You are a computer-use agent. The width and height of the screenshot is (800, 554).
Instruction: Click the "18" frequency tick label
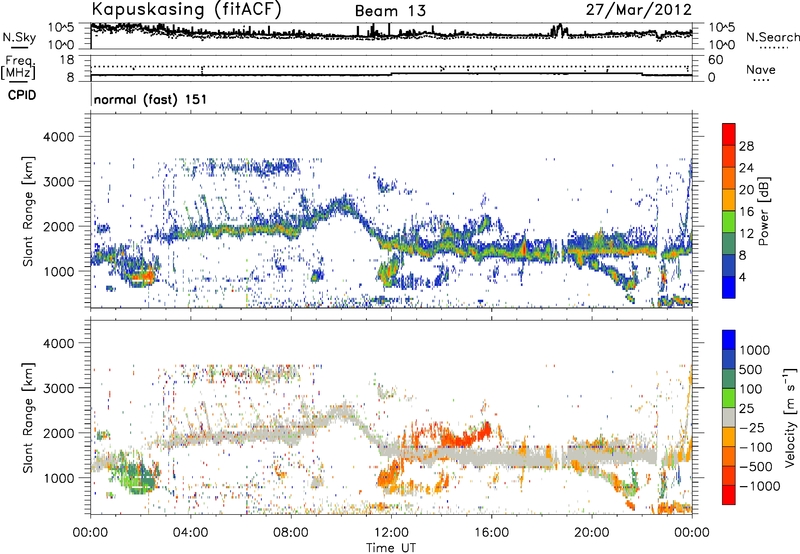coord(67,60)
